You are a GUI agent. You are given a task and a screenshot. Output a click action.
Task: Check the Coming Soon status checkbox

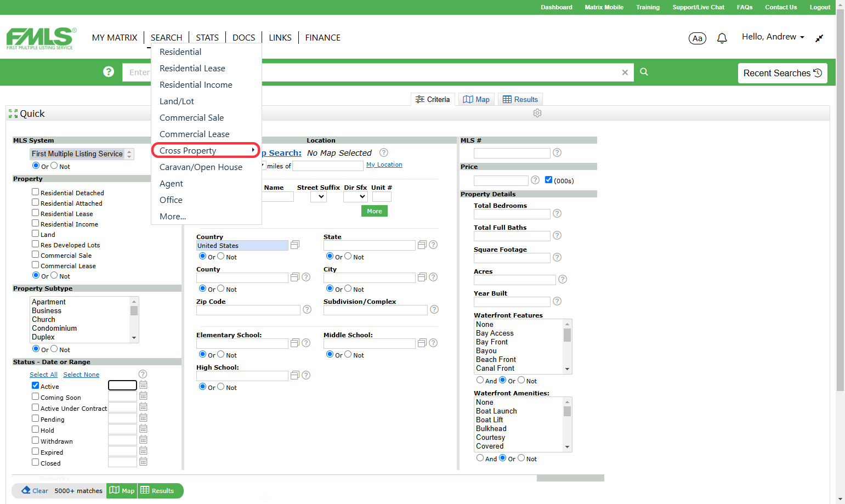(x=35, y=397)
